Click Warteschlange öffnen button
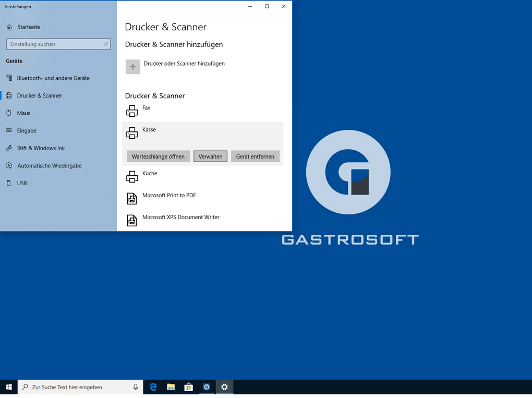Viewport: 532px width, 398px height. point(158,156)
